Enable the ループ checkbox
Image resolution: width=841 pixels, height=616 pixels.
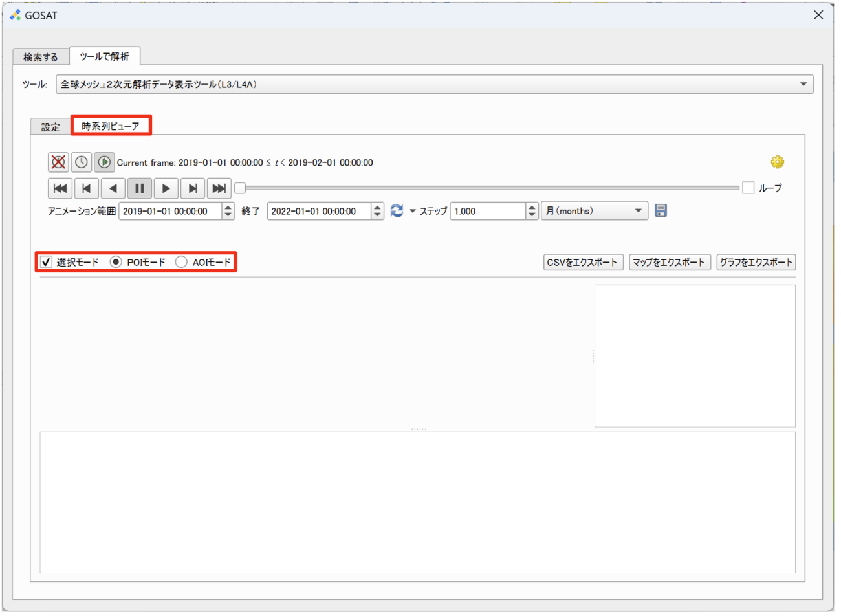(748, 188)
